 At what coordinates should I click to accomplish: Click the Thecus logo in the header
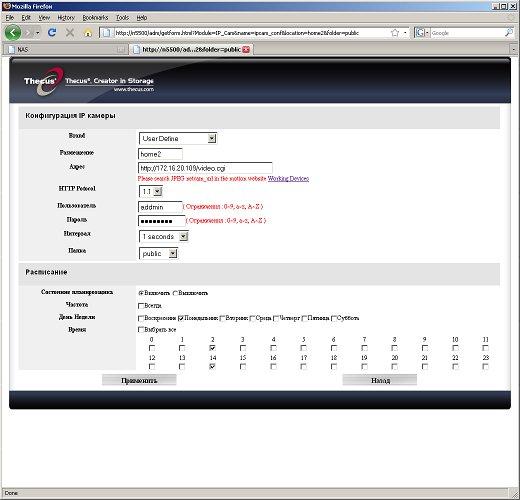pyautogui.click(x=43, y=81)
